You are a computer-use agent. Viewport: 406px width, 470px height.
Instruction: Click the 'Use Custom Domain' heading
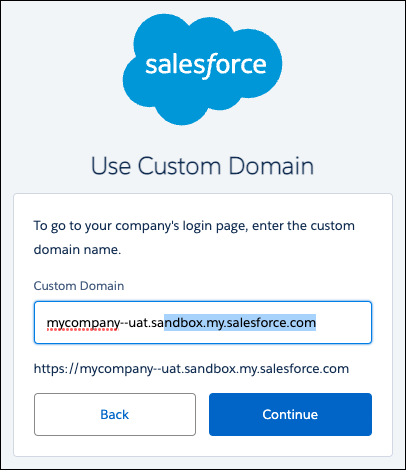[202, 166]
